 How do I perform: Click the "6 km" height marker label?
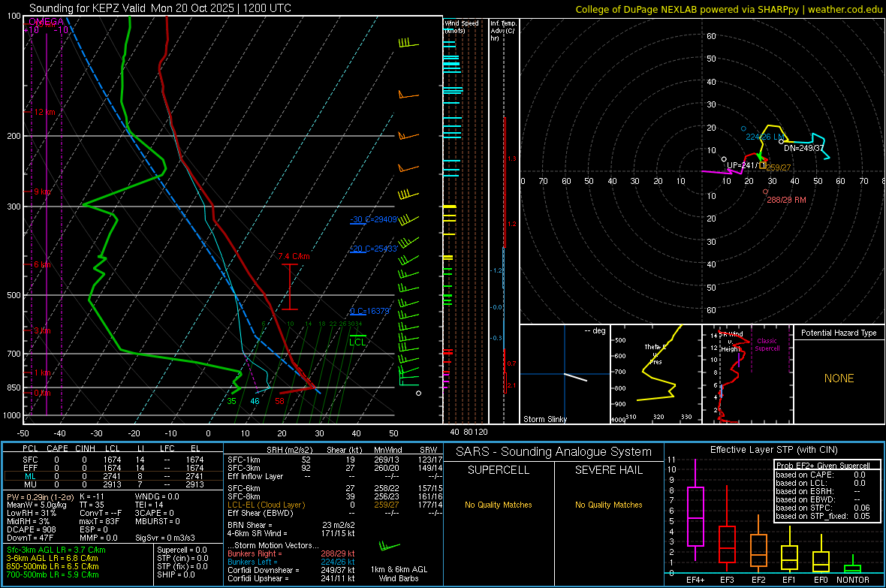coord(42,264)
